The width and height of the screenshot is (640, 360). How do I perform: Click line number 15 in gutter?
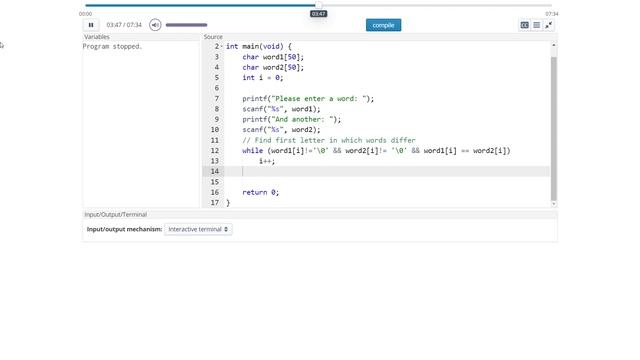pos(215,182)
